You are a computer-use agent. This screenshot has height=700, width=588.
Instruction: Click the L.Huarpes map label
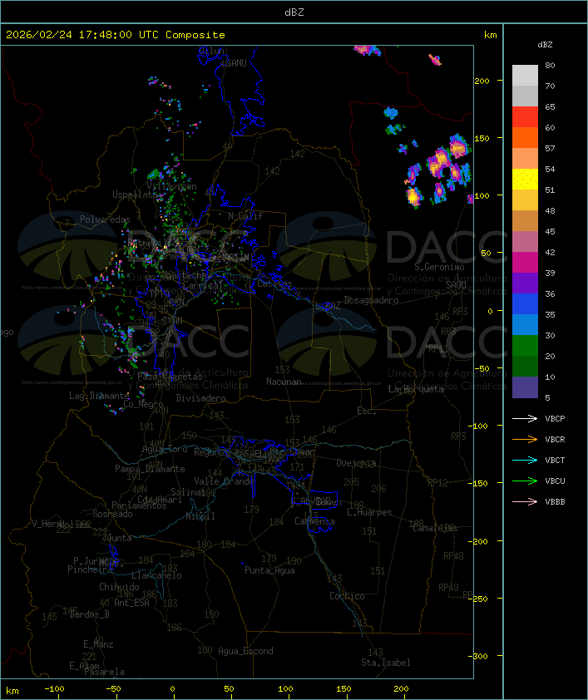tap(369, 512)
